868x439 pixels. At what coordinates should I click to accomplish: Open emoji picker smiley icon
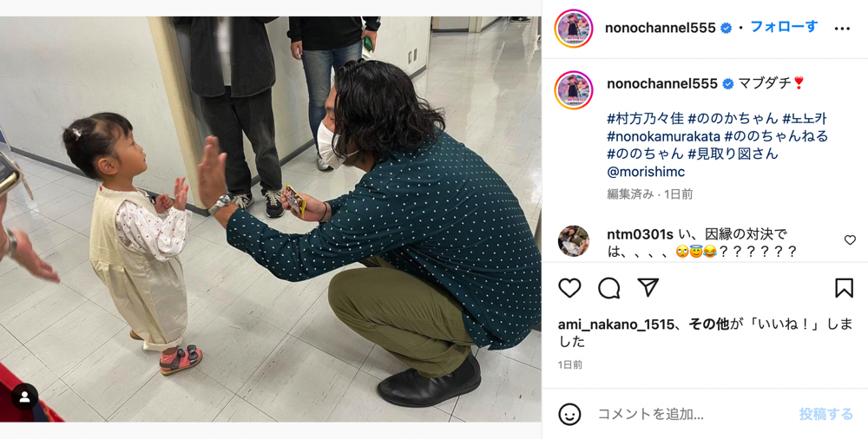(569, 414)
